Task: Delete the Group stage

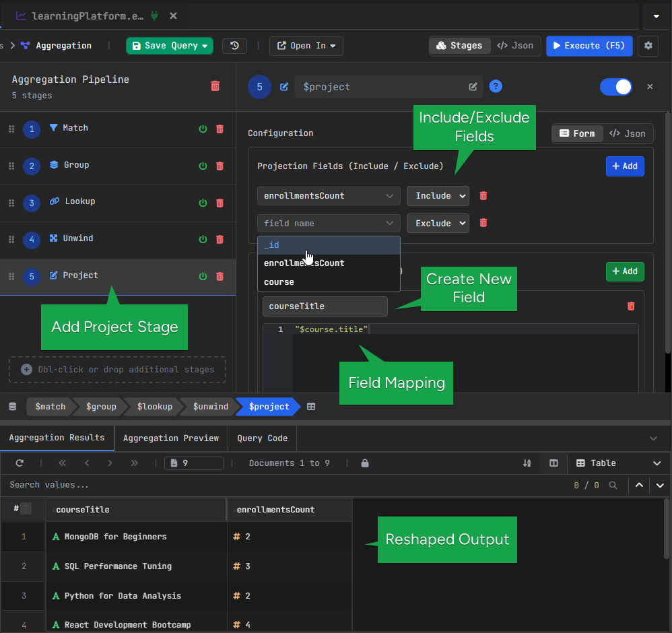Action: click(220, 166)
